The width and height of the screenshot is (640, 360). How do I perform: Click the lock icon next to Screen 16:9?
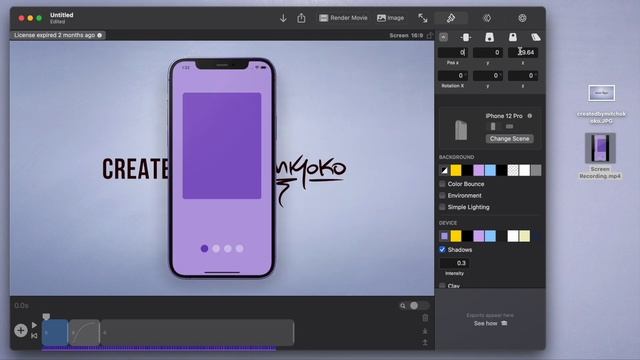click(x=429, y=36)
